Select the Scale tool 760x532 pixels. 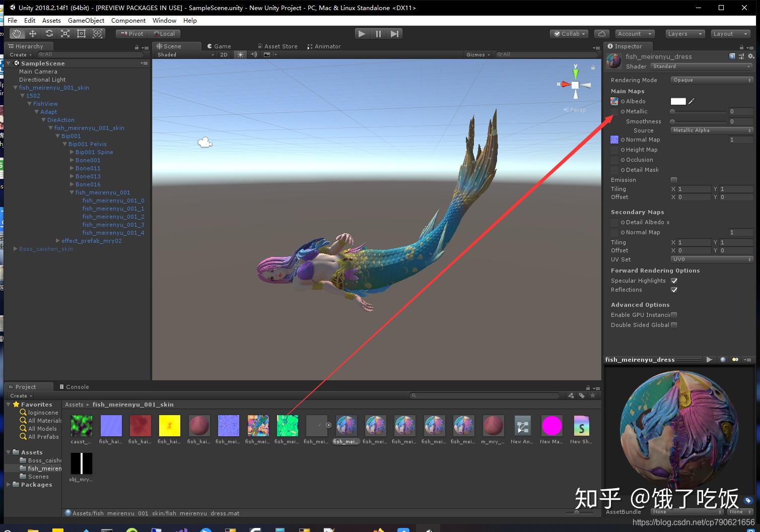coord(65,33)
